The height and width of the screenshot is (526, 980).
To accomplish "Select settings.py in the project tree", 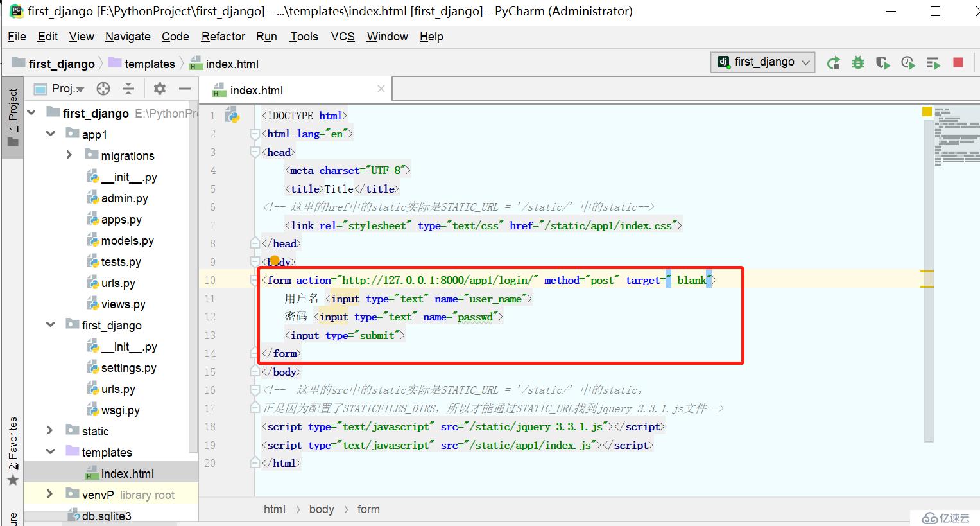I will click(x=128, y=368).
